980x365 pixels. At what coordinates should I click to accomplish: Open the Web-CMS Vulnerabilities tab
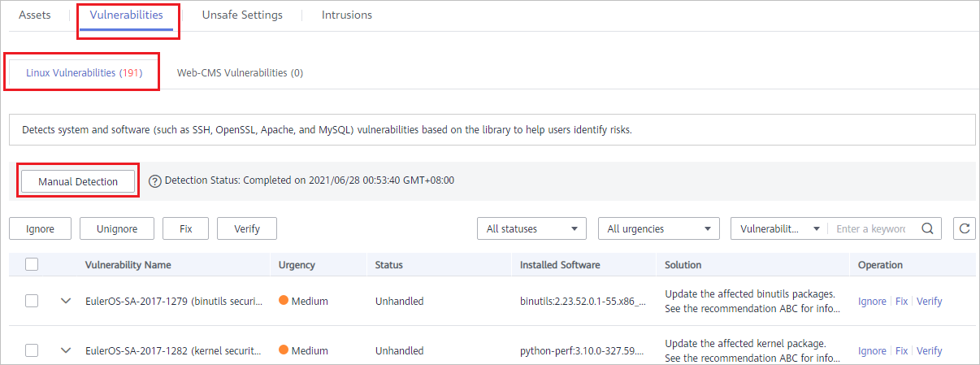pos(240,72)
